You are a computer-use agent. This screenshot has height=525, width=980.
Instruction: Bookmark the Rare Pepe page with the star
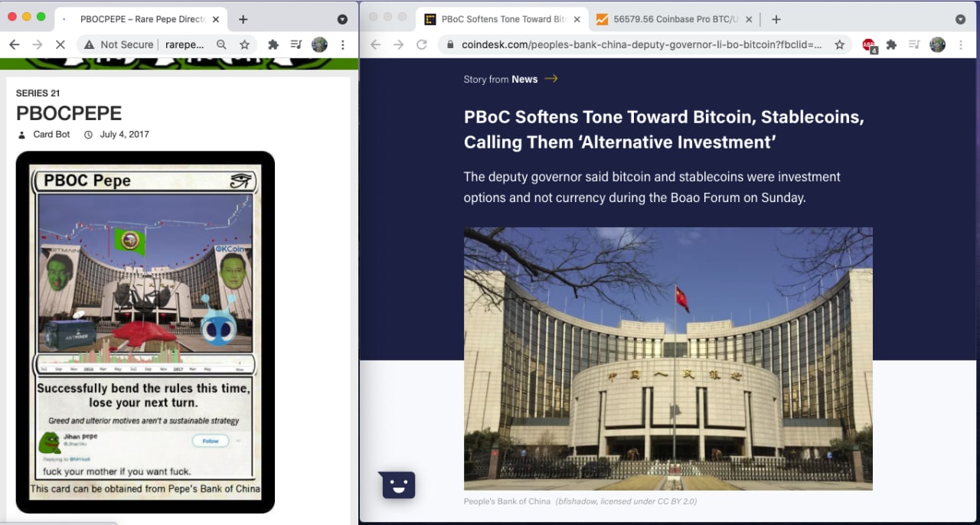coord(244,44)
